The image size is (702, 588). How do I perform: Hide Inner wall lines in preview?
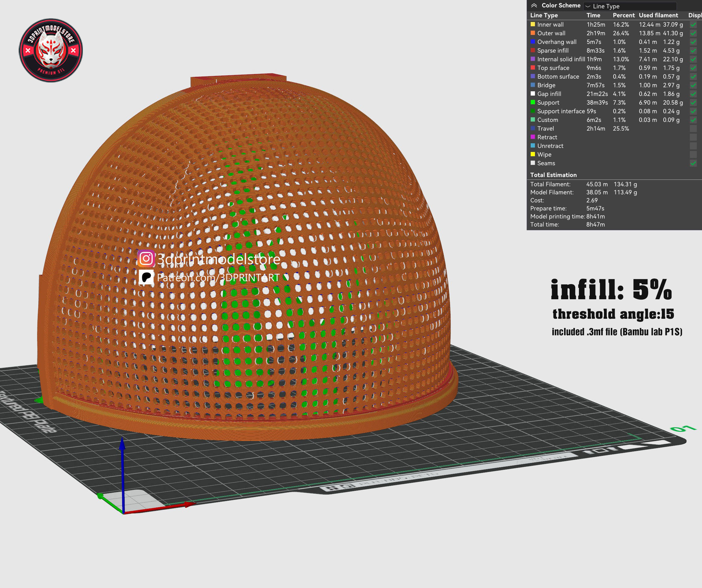pyautogui.click(x=693, y=25)
